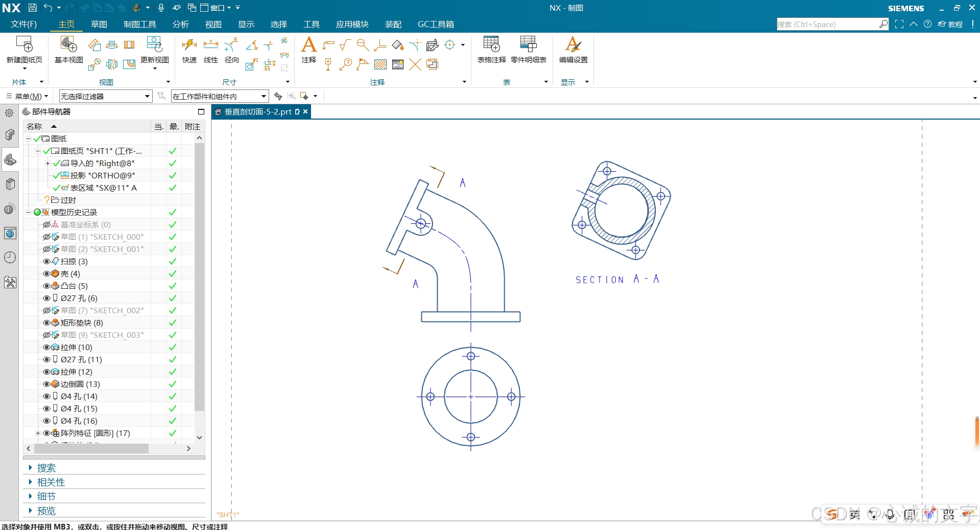Toggle visibility of 边倒圆 (13)
The width and height of the screenshot is (980, 530).
click(46, 384)
